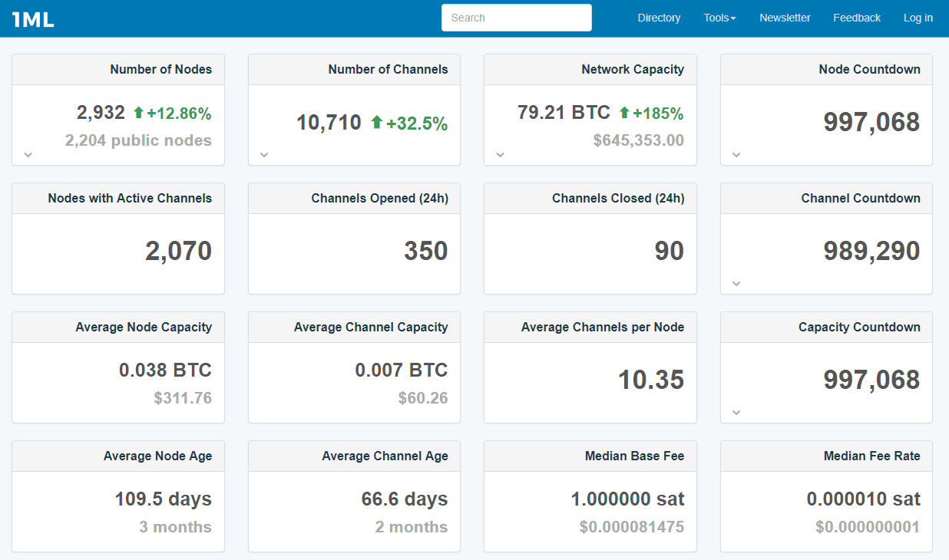The image size is (949, 560).
Task: Click the Channels Opened (24h) value 350
Action: pos(425,251)
